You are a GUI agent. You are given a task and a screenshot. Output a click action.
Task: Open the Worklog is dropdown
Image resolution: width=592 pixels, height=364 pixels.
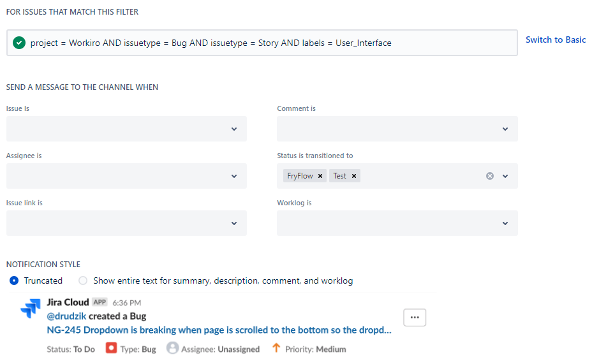397,223
